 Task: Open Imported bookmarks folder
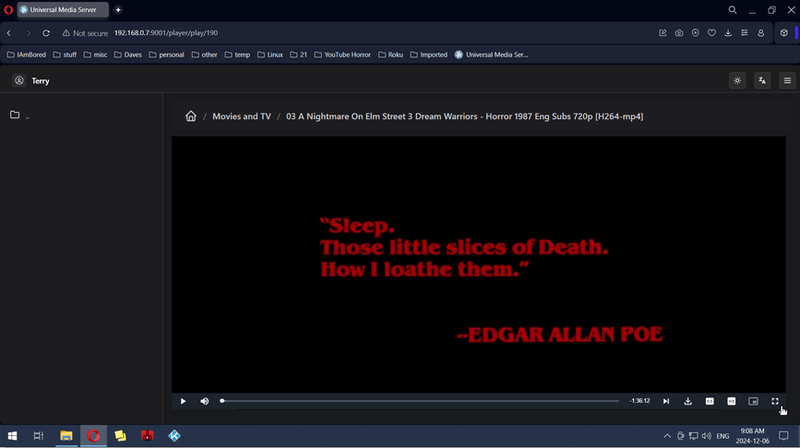tap(429, 55)
